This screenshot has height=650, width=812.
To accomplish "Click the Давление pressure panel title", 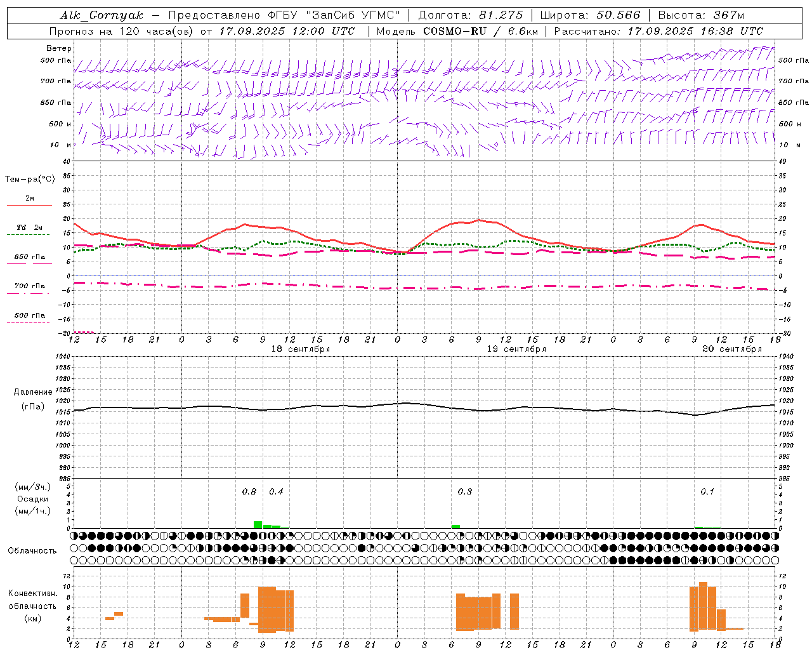I will [x=33, y=392].
